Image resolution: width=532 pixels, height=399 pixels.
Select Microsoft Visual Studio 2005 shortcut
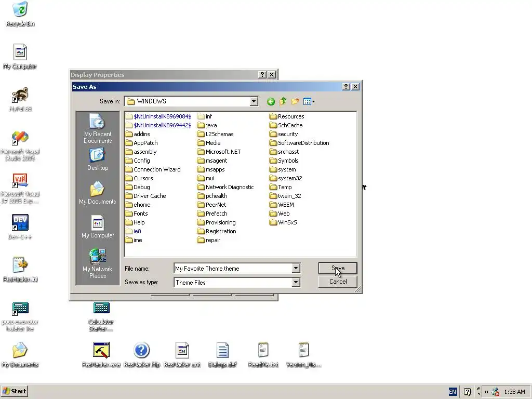20,146
